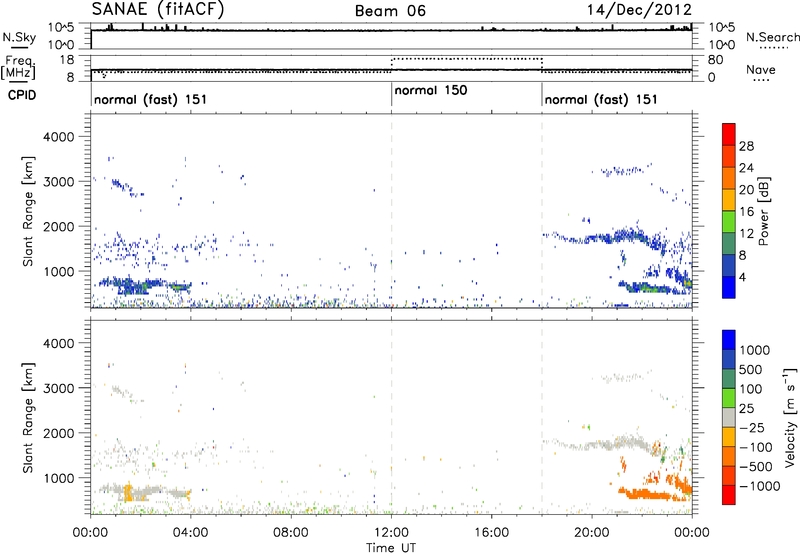Screen dimensions: 800x554
Task: Click the orange velocity backscatter band near 22:00
Action: pyautogui.click(x=645, y=494)
